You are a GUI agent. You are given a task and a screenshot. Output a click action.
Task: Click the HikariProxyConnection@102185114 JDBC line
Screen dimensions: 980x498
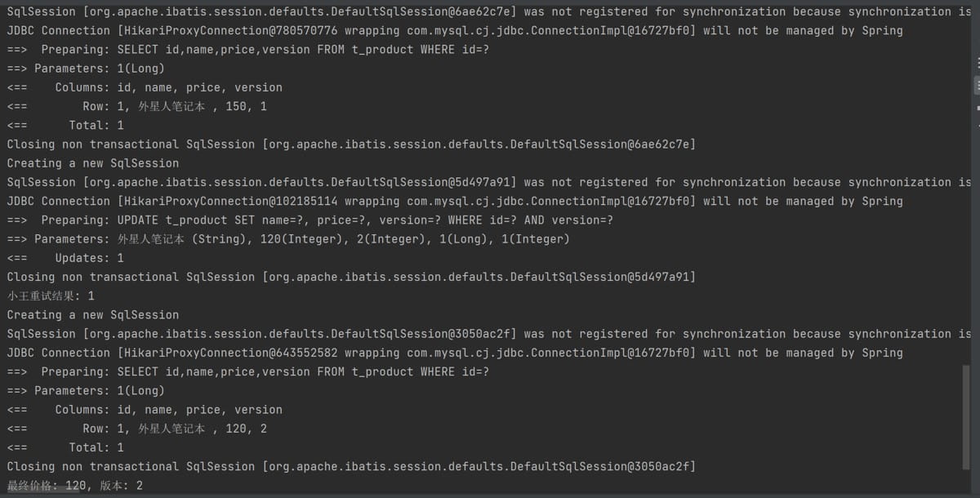pos(454,201)
